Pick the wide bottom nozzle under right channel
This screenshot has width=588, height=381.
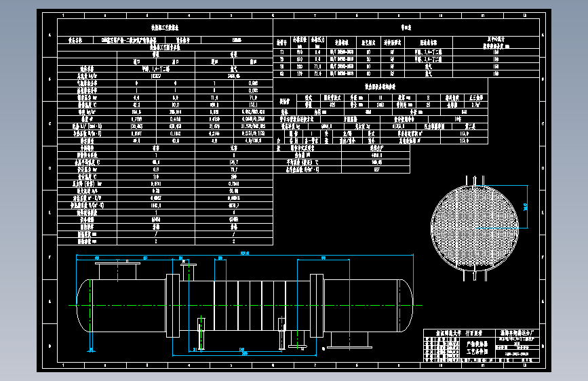349,340
